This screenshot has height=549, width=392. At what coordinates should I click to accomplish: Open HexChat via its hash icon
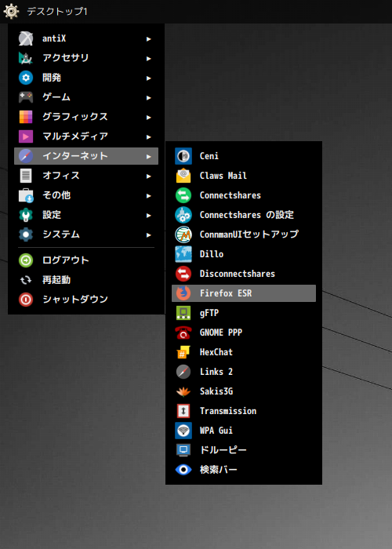[x=183, y=352]
